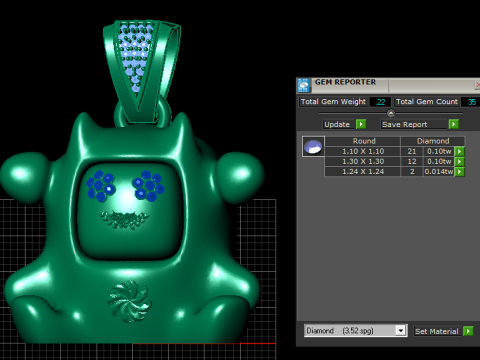Click the Total Gem Weight value field
This screenshot has height=360, width=480.
tap(380, 102)
